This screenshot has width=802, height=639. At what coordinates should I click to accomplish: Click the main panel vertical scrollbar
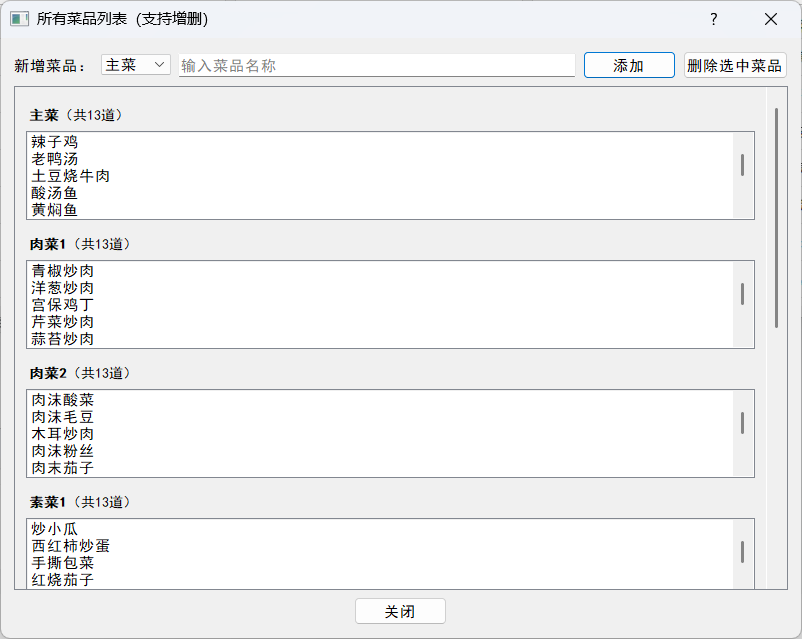point(777,217)
